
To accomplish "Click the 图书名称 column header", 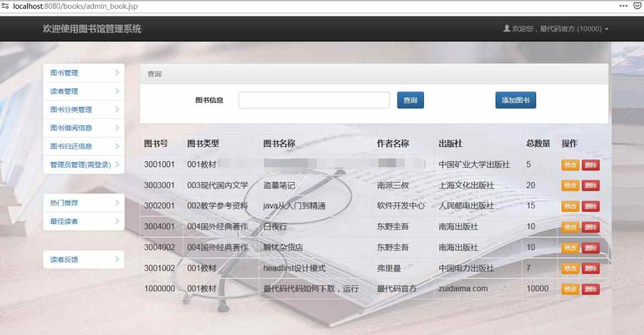I will [279, 144].
